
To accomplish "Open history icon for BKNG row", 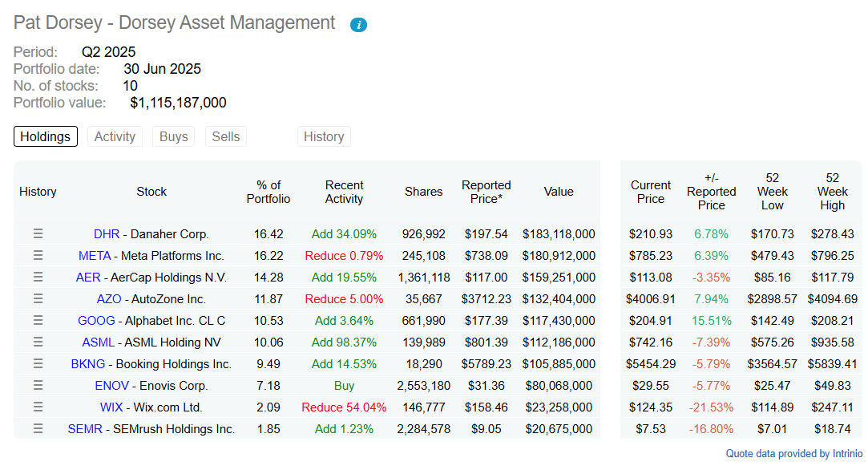I will coord(38,363).
